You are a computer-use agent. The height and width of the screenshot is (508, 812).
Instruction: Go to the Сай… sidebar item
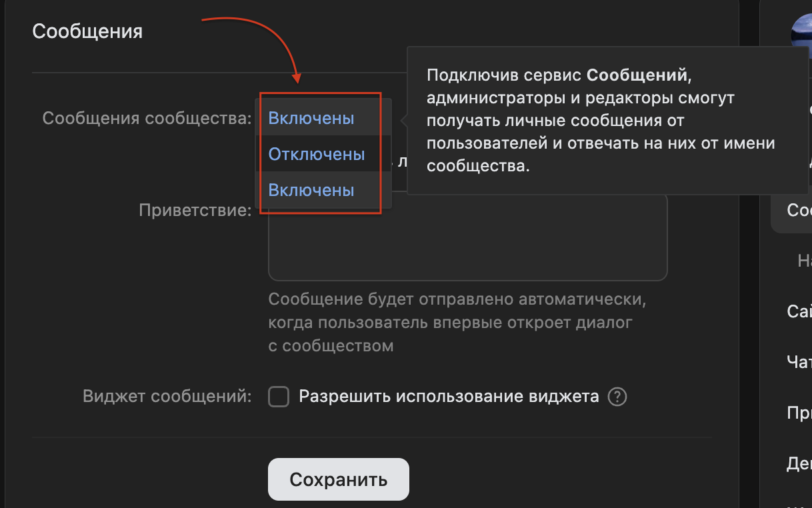[799, 311]
